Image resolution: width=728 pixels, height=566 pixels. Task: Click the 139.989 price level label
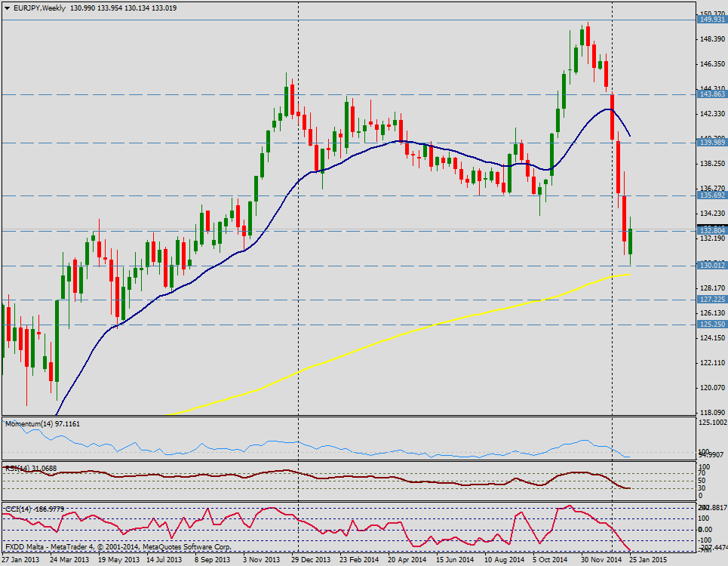coord(712,143)
